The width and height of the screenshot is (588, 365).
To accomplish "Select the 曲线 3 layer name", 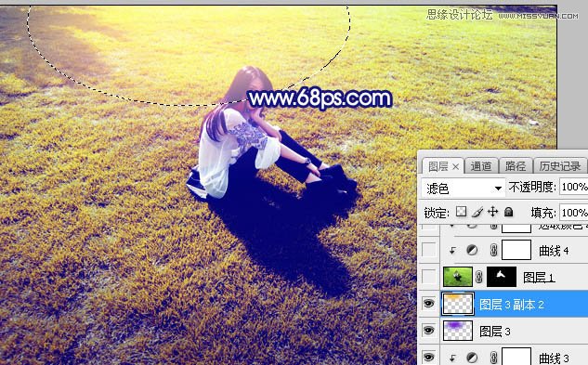I will [x=554, y=358].
